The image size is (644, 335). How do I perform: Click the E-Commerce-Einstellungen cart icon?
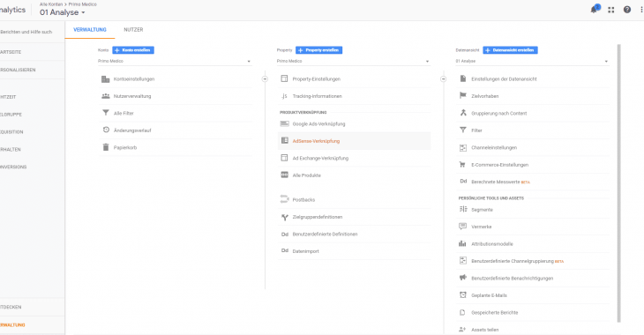click(462, 165)
